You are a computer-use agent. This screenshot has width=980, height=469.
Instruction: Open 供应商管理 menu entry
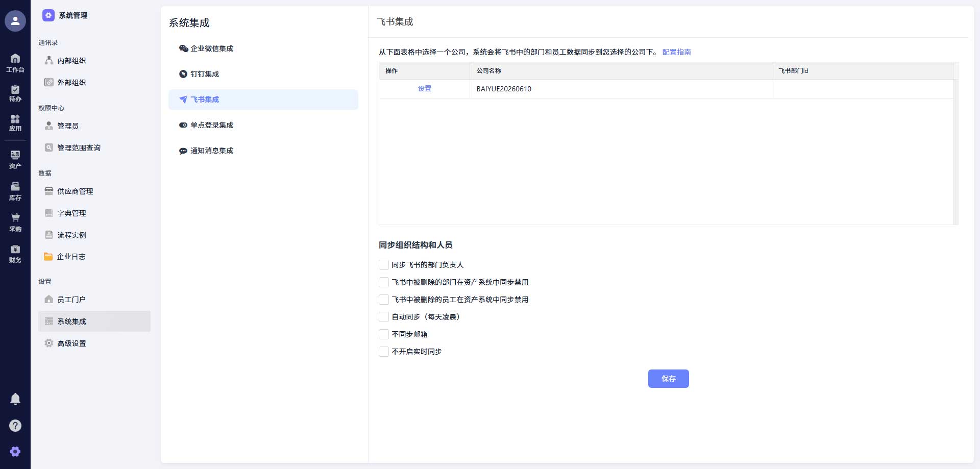(x=94, y=191)
